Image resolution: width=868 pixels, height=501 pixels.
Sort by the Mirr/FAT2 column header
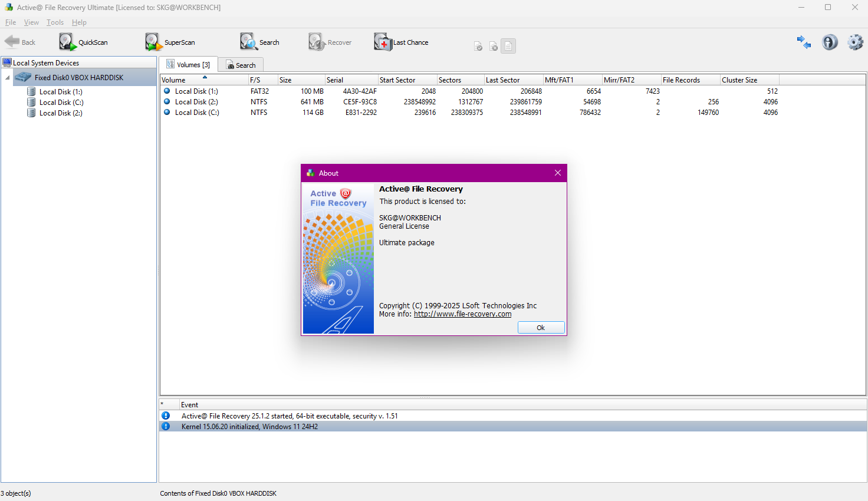point(632,80)
